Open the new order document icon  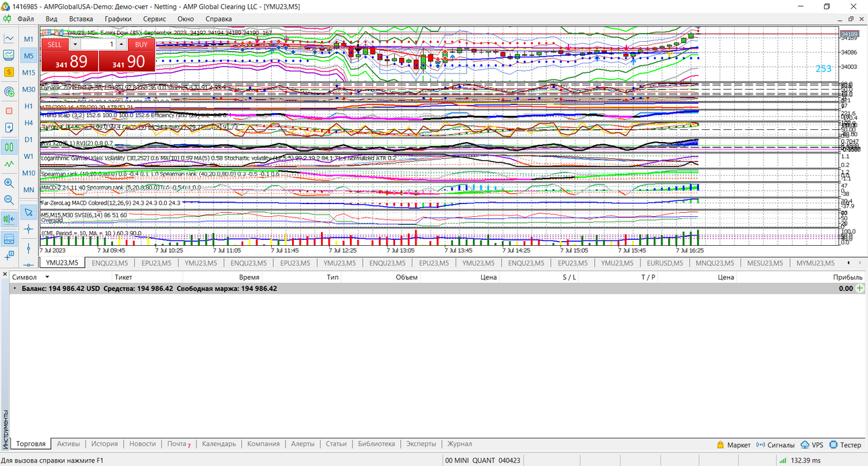tap(9, 127)
